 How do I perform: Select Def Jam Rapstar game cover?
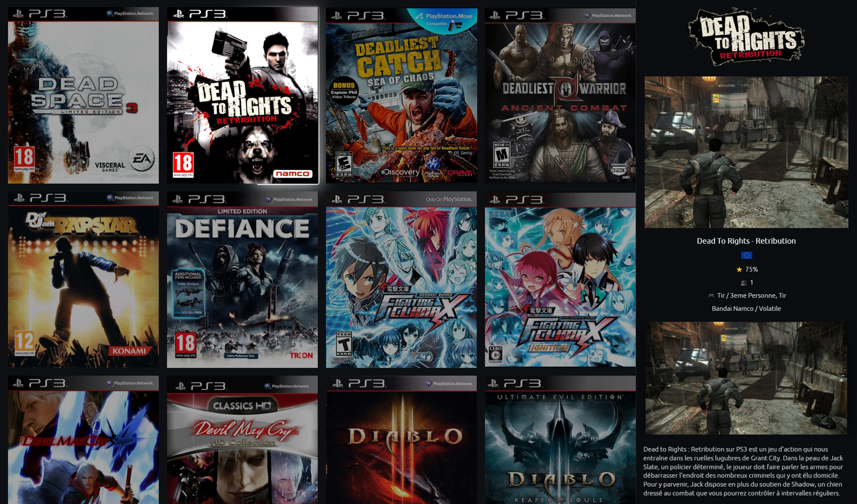point(83,280)
